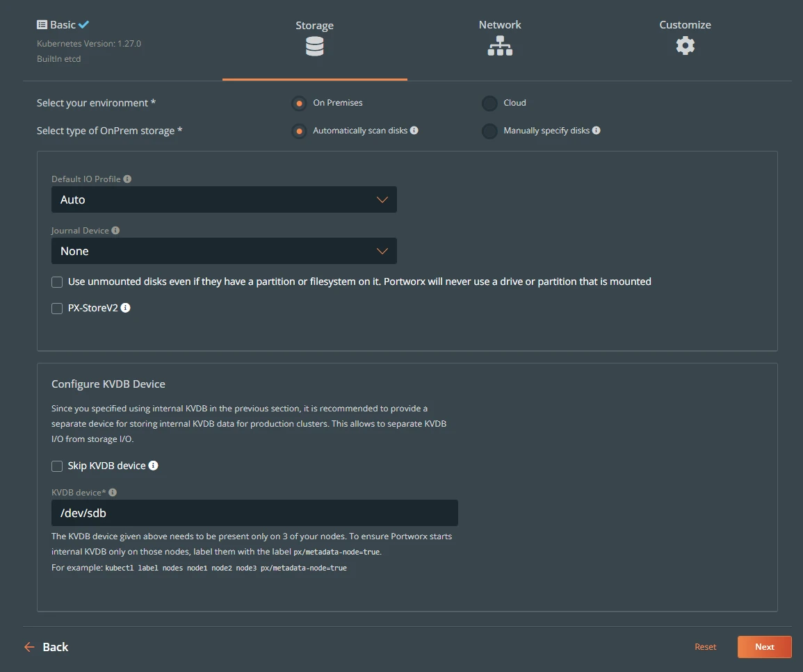
Task: Tick the PX-StoreV2 checkbox
Action: point(57,308)
